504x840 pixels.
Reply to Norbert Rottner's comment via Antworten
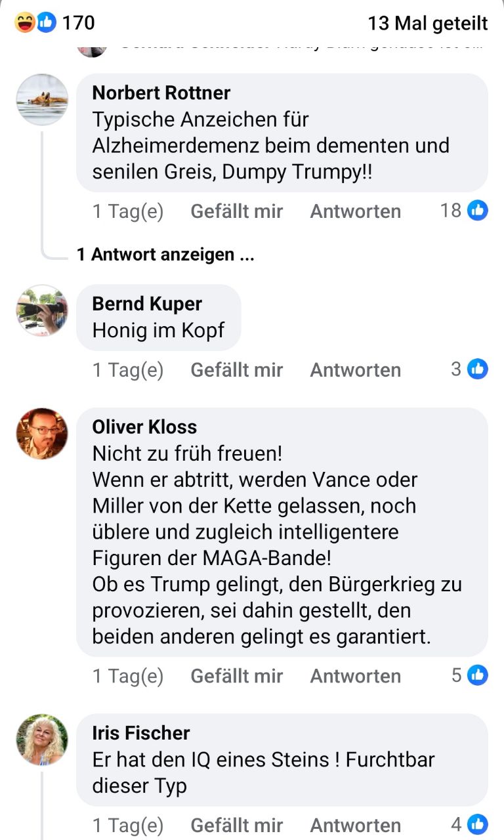(x=355, y=211)
